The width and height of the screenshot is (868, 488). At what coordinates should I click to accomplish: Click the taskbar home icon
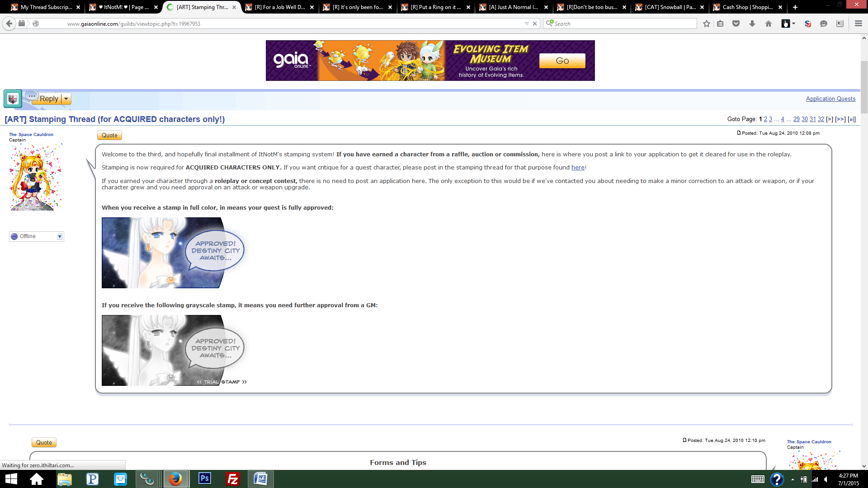36,479
